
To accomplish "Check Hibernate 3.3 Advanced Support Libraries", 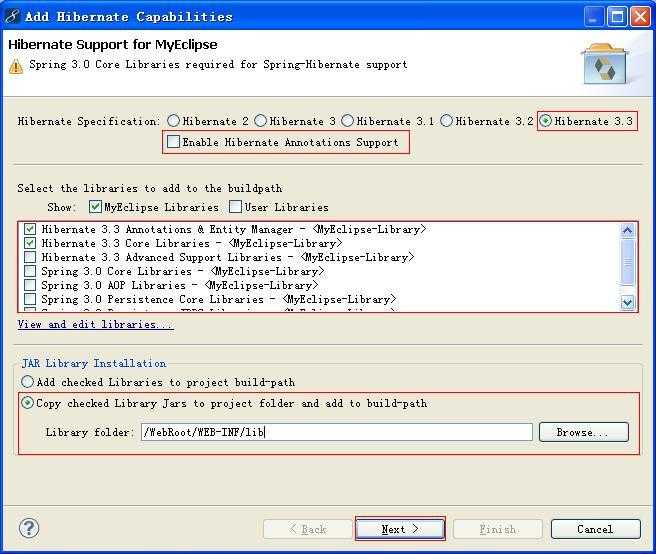I will click(30, 257).
